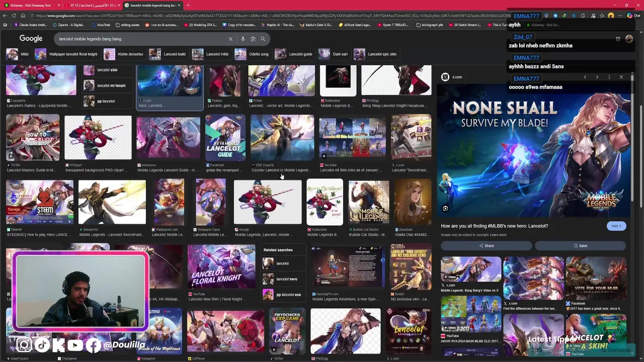The image size is (644, 362).
Task: Close the Kickaway tab
Action: pyautogui.click(x=59, y=5)
